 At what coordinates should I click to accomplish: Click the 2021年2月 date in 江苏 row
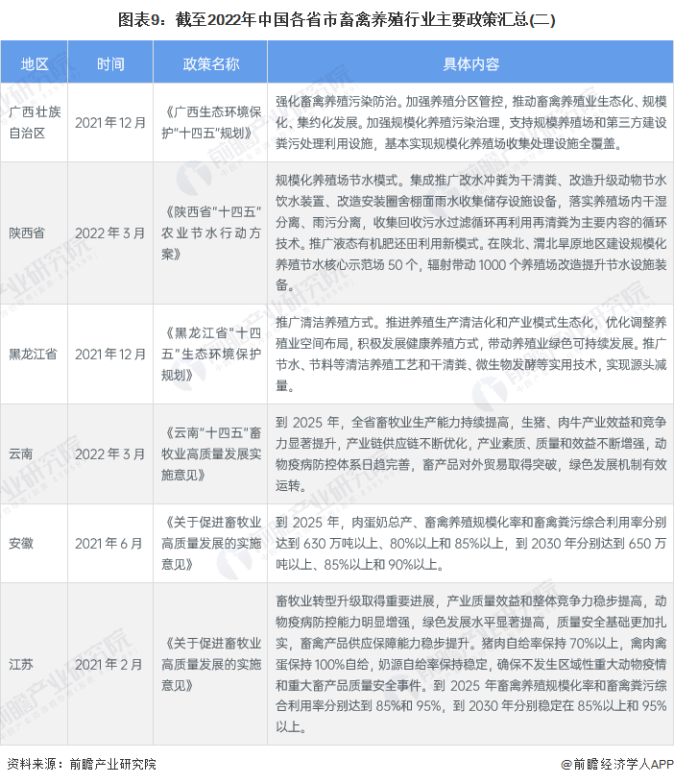click(110, 664)
